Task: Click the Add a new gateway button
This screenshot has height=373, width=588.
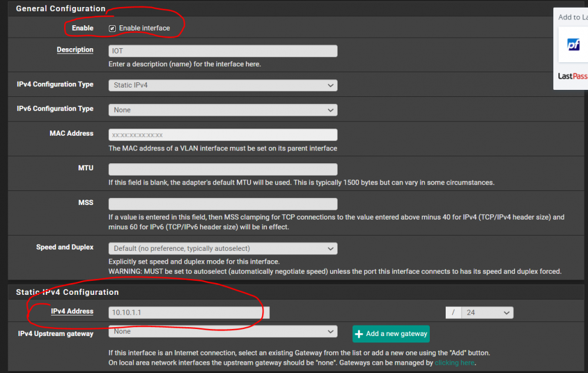Action: click(391, 334)
